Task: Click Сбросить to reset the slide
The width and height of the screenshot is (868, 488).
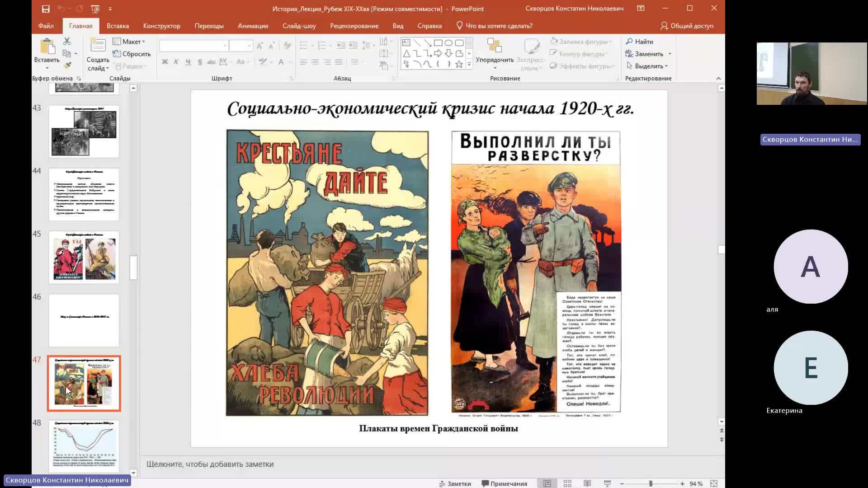Action: click(x=132, y=54)
